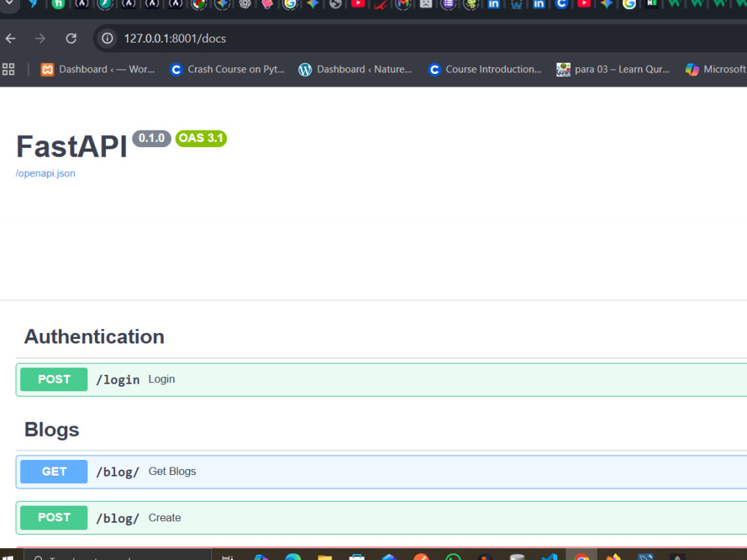The width and height of the screenshot is (747, 560).
Task: Click the POST method badge for Create
Action: coord(54,517)
